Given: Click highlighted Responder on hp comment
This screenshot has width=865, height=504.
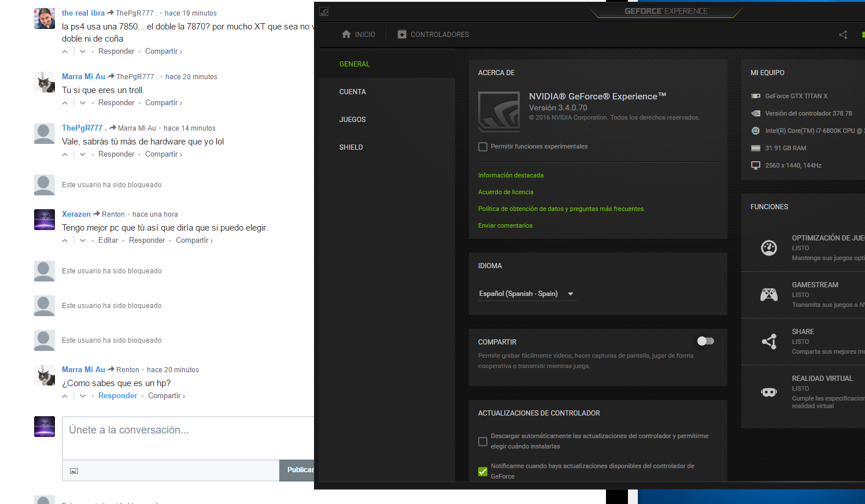Looking at the screenshot, I should [118, 396].
